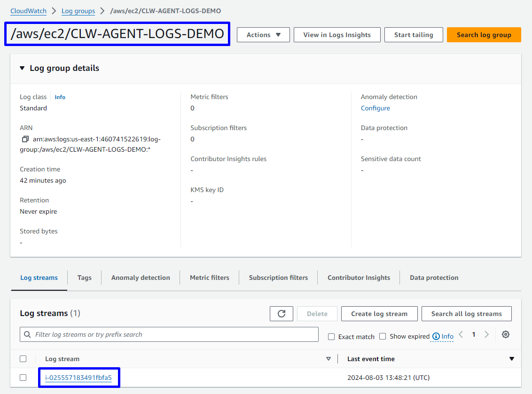This screenshot has height=394, width=532.
Task: Open the Subscription filters tab
Action: tap(278, 278)
